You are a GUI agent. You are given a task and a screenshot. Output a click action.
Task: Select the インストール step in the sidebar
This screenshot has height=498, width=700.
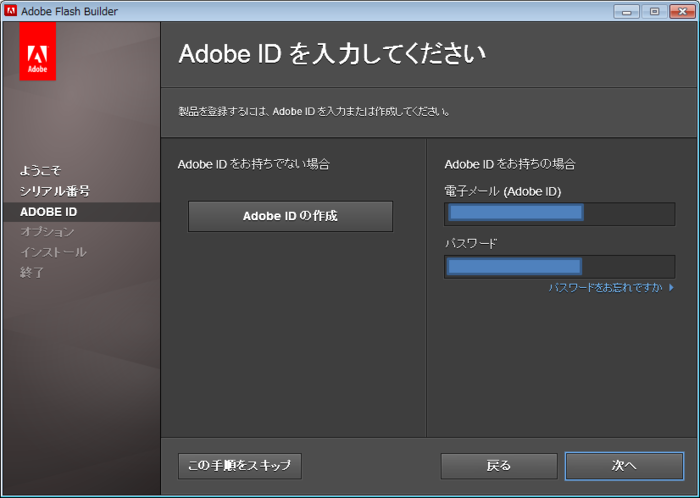click(x=53, y=252)
